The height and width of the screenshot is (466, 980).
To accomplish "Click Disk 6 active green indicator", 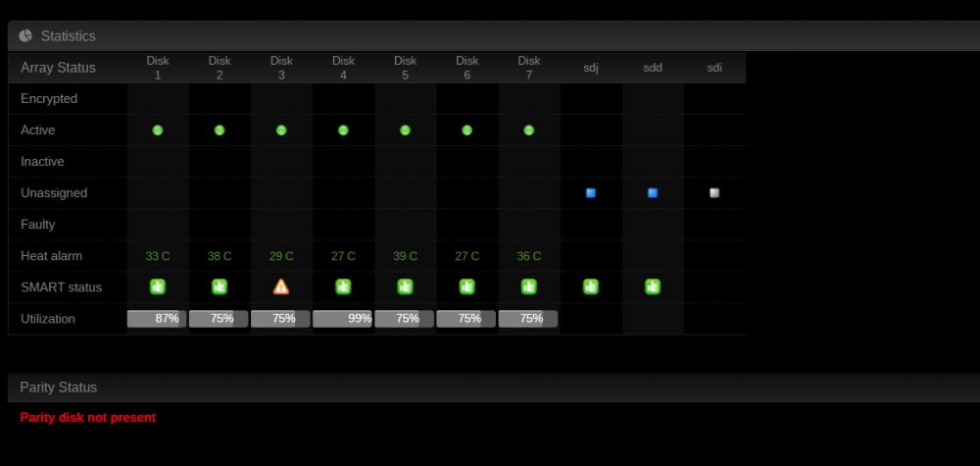I will click(466, 130).
